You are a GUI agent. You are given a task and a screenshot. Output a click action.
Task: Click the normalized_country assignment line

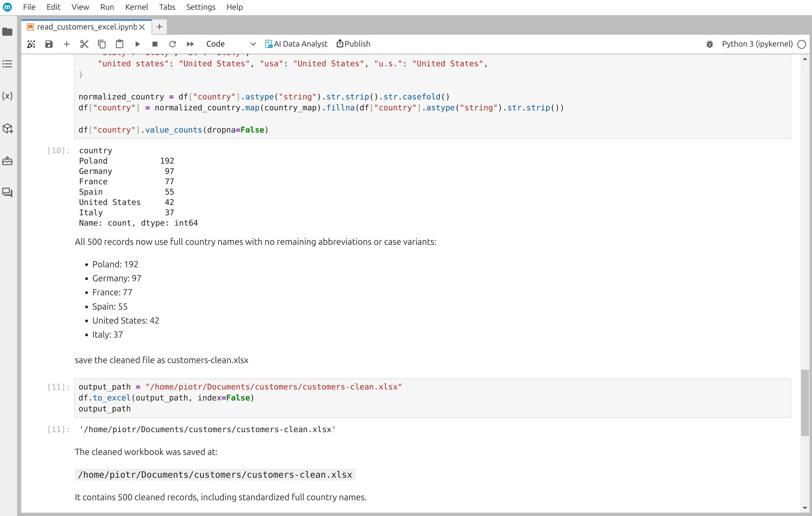(x=264, y=97)
